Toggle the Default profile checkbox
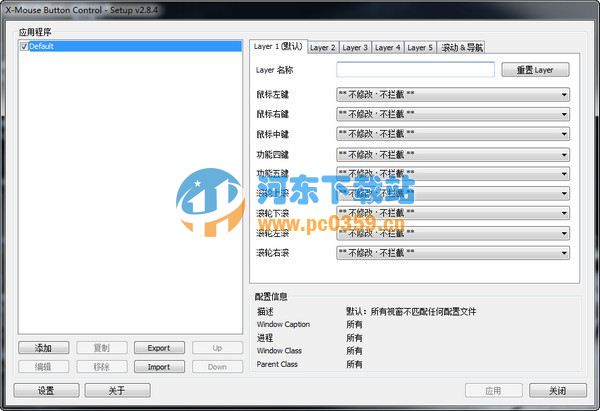This screenshot has width=600, height=411. click(24, 46)
